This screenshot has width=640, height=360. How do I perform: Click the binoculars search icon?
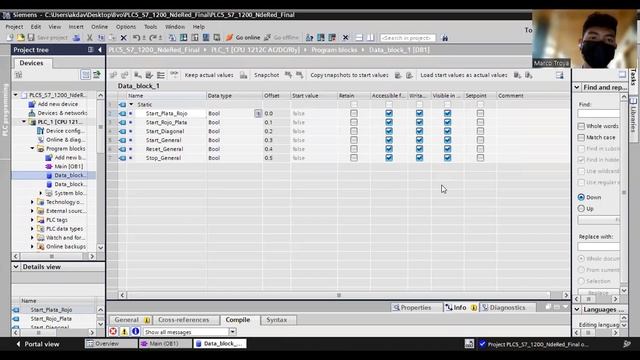coord(445,38)
